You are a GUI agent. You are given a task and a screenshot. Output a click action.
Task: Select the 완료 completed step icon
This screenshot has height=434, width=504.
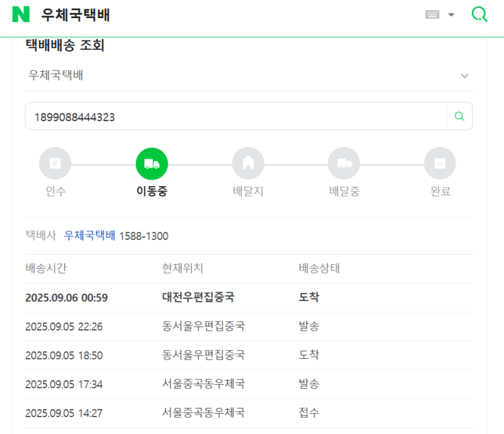click(440, 163)
